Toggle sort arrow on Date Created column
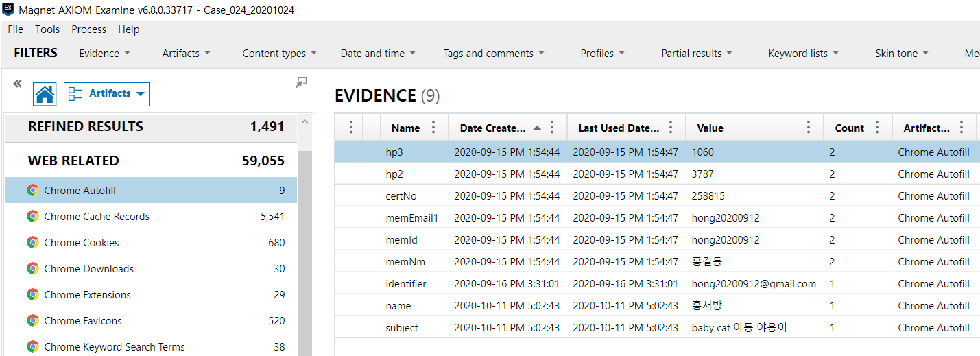980x356 pixels. click(537, 128)
